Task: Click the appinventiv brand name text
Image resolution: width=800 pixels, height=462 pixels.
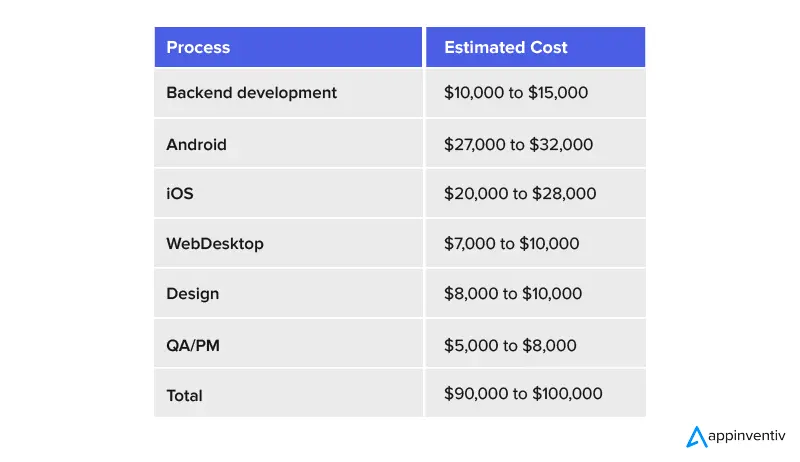Action: click(x=748, y=437)
